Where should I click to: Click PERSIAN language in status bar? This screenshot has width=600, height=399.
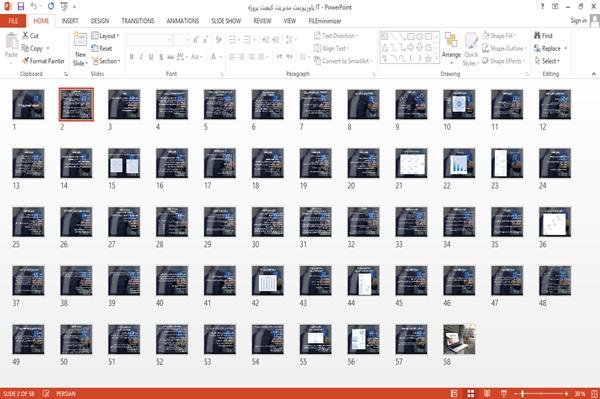click(66, 393)
